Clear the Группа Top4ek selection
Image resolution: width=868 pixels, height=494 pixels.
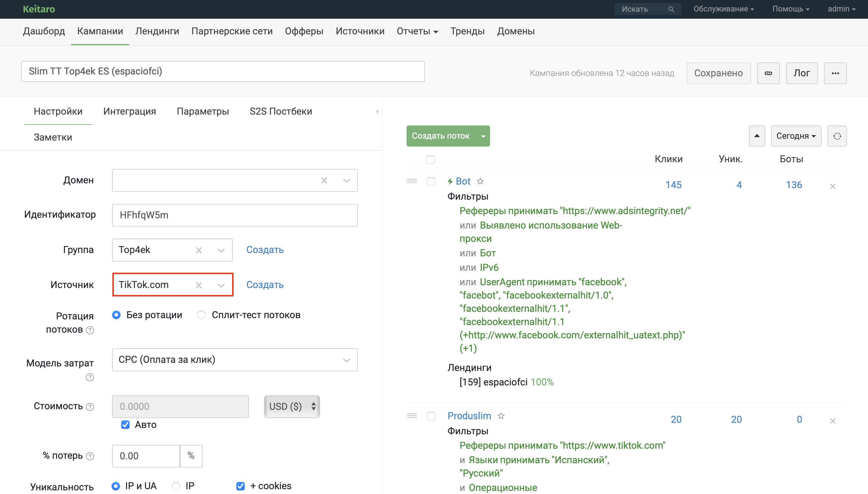pos(199,250)
